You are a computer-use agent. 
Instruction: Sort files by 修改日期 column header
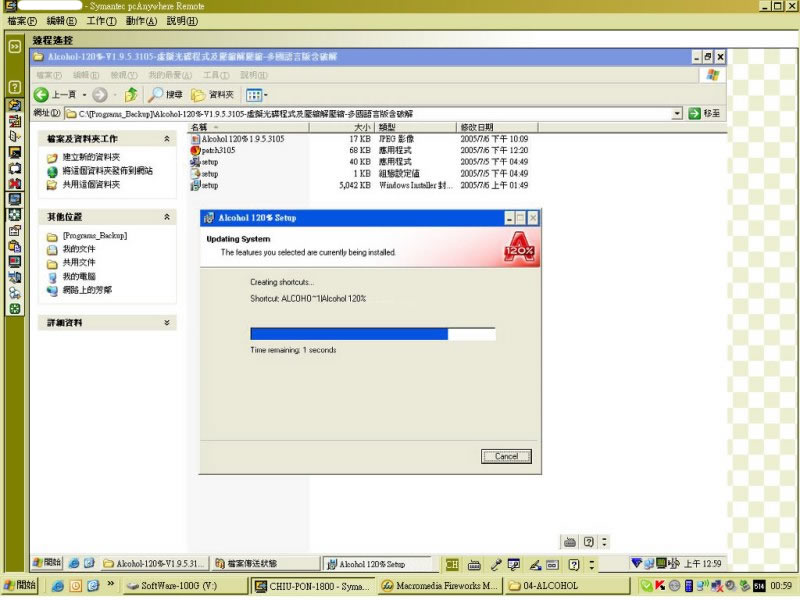(497, 127)
